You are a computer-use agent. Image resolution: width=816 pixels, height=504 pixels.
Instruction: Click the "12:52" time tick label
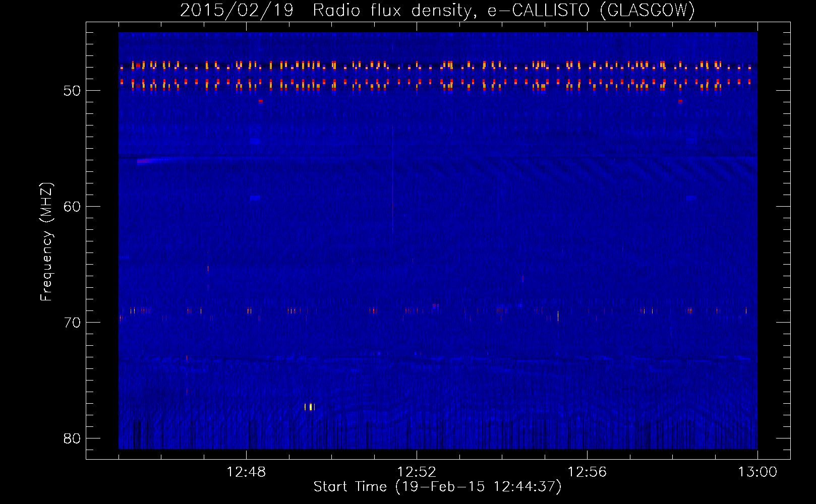coord(417,472)
